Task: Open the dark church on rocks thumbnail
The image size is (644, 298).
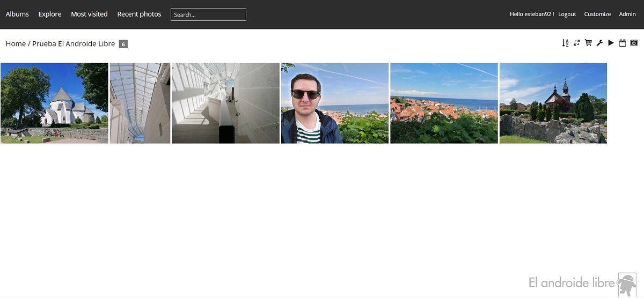Action: coord(553,103)
